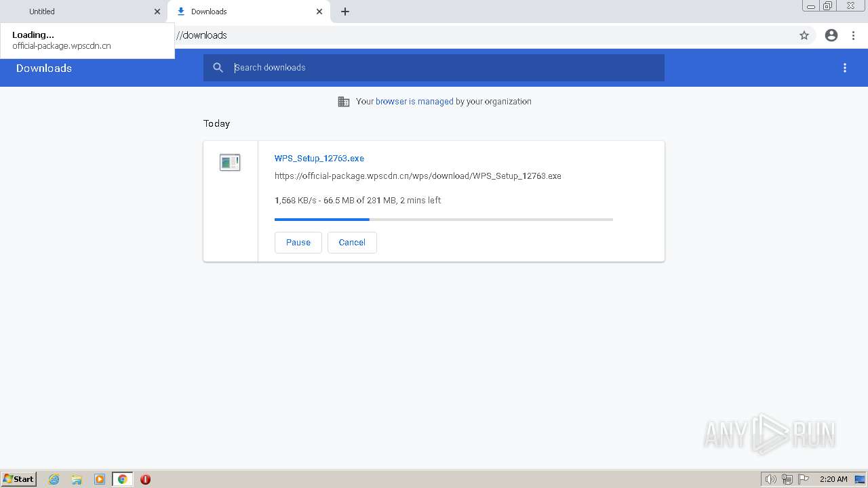Click the wpscdn.cn download source URL
868x488 pixels.
coord(418,176)
